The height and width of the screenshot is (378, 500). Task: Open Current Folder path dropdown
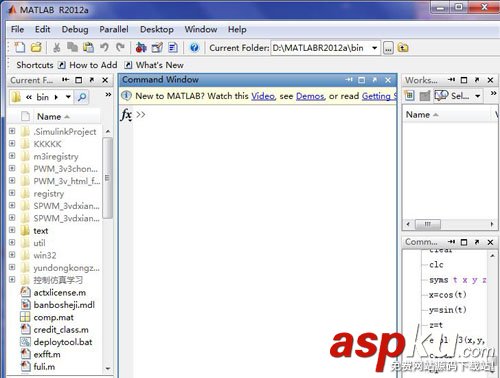coord(375,48)
